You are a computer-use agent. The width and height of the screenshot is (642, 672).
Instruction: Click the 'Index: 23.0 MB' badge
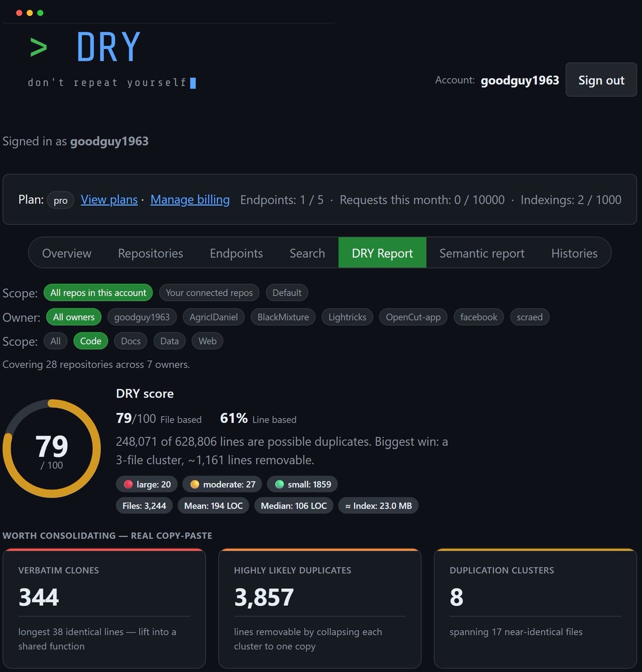point(378,506)
